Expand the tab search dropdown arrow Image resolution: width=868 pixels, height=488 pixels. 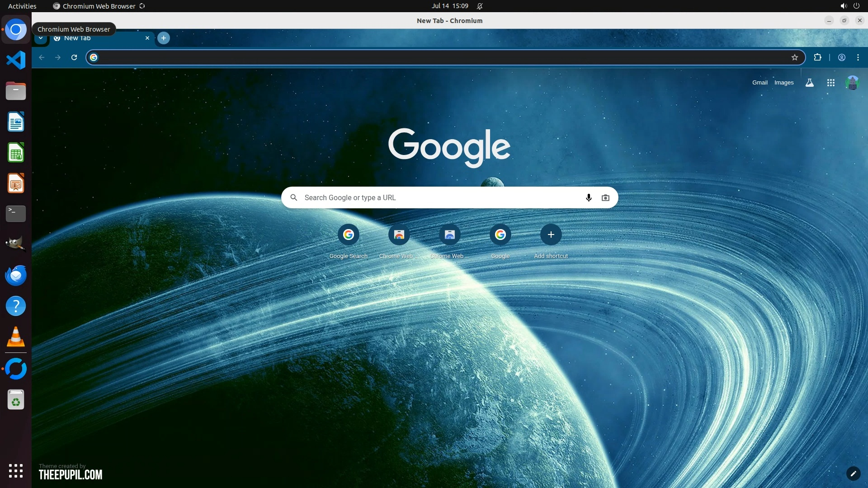point(41,38)
